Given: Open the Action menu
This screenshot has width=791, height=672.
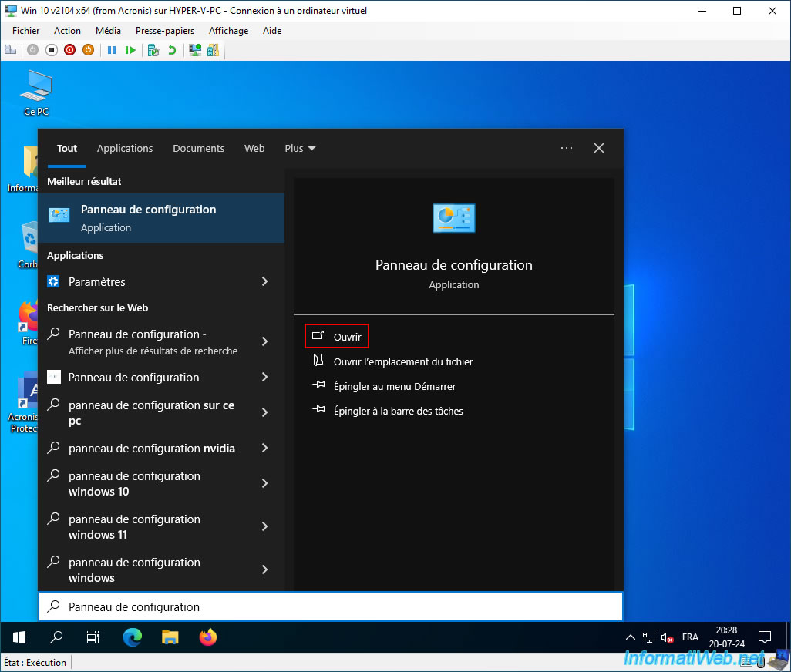Looking at the screenshot, I should tap(67, 31).
